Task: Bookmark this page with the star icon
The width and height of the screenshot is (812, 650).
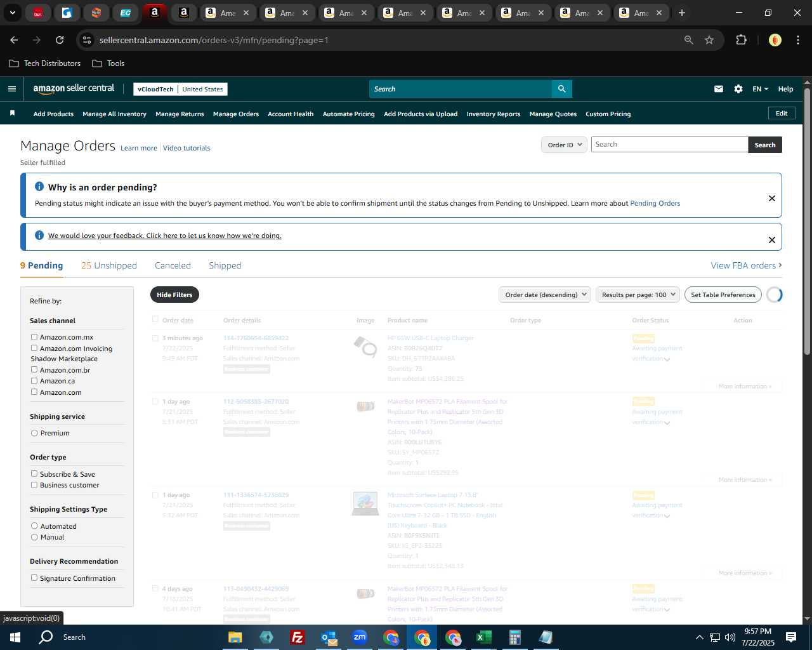Action: (709, 40)
